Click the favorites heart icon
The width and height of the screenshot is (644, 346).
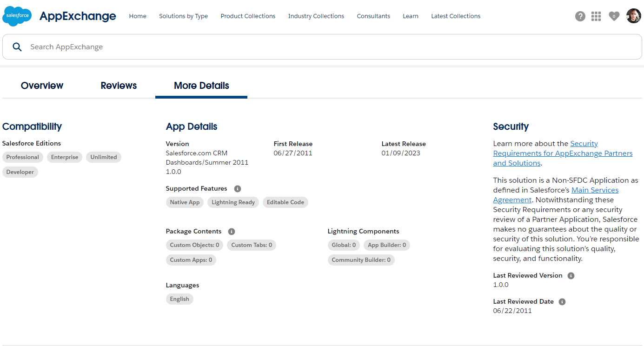(x=614, y=16)
